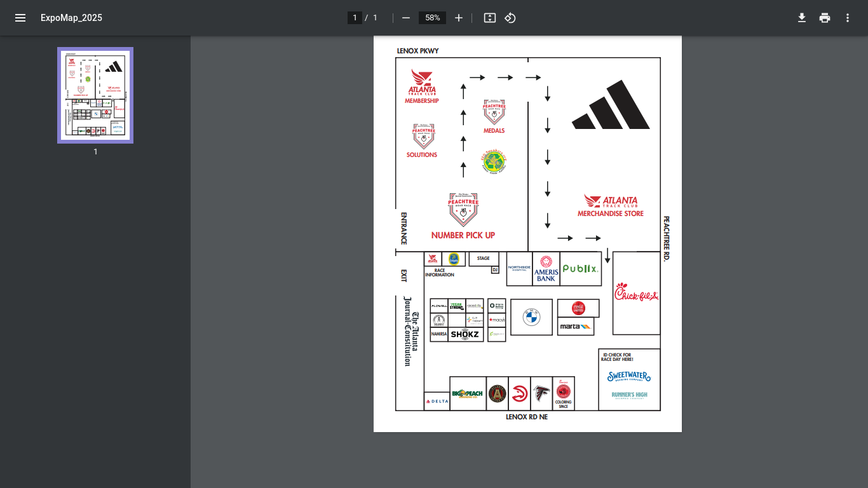
Task: Click the marta booth label
Action: (575, 327)
